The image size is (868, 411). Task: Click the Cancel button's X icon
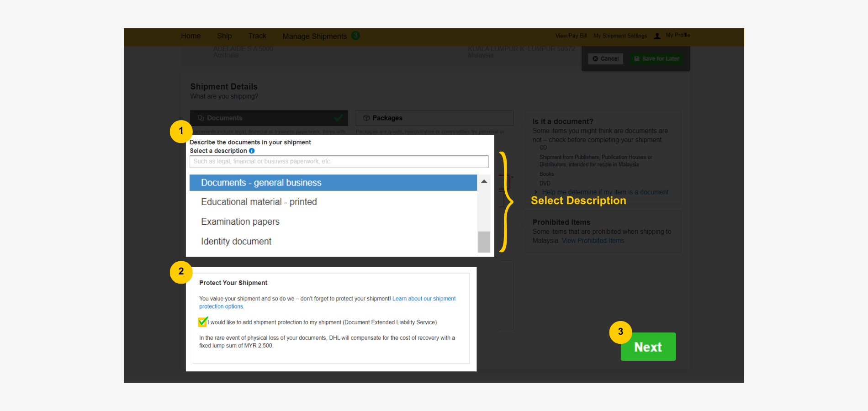coord(595,58)
